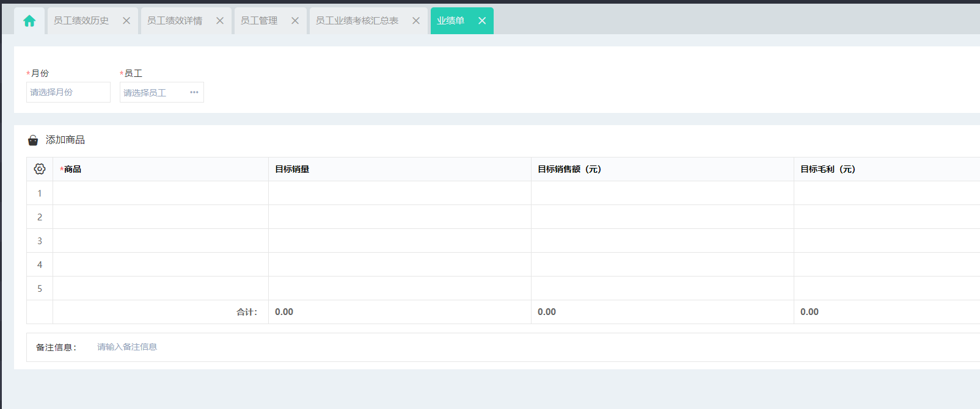The image size is (980, 409).
Task: Select the 商品 cell in row 4
Action: pos(161,264)
